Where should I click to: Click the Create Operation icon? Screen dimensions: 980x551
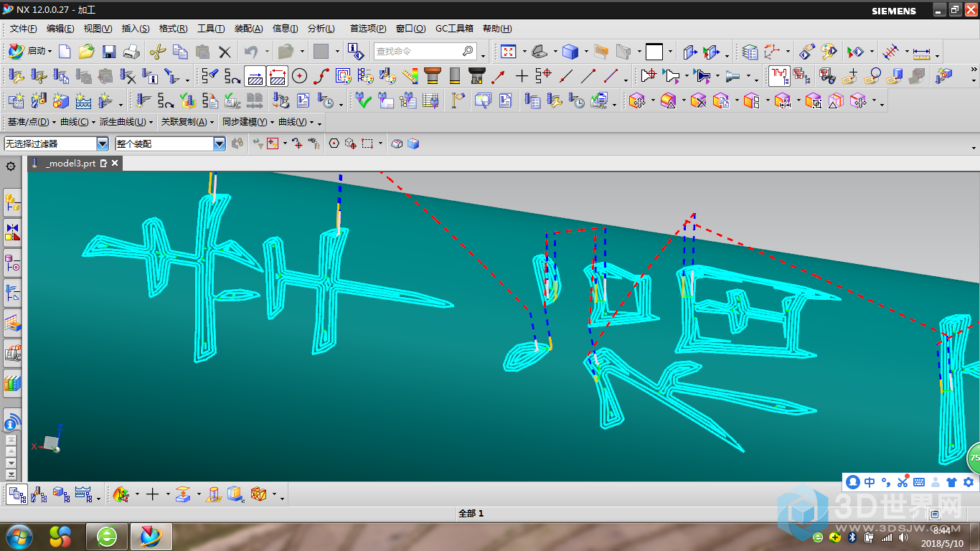tap(104, 100)
